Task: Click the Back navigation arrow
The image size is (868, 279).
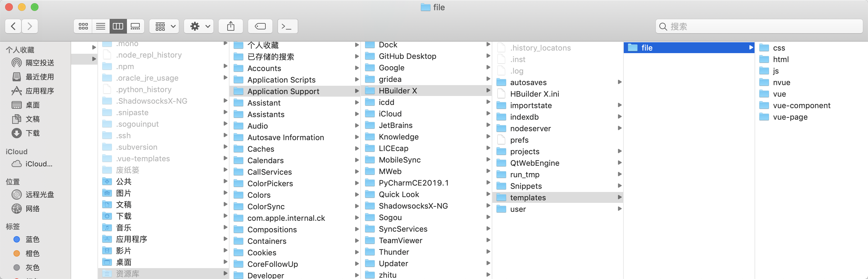Action: click(x=13, y=26)
